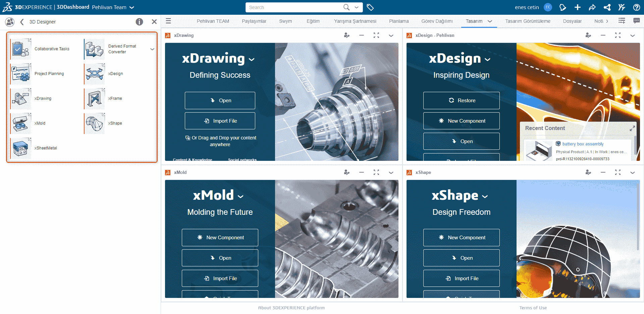Launch xShape app from 3D Designer panel
This screenshot has width=644, height=314.
pos(95,123)
